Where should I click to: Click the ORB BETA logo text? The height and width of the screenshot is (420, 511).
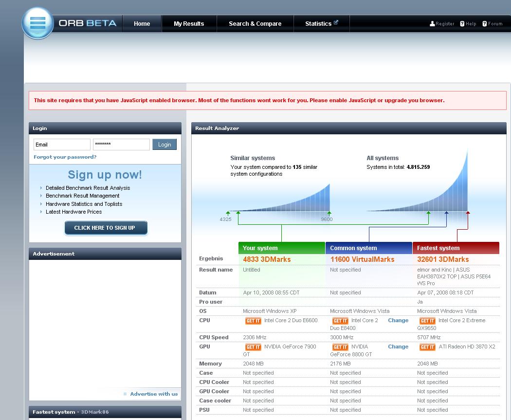pos(87,23)
